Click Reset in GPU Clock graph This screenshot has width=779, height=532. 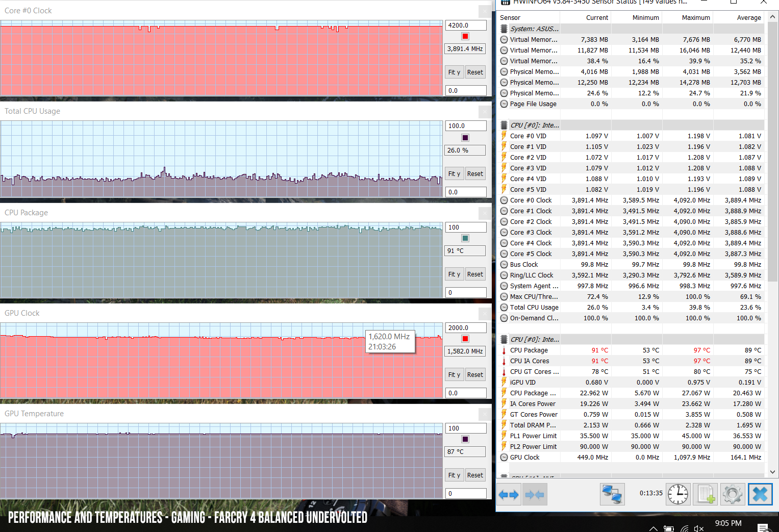tap(475, 375)
